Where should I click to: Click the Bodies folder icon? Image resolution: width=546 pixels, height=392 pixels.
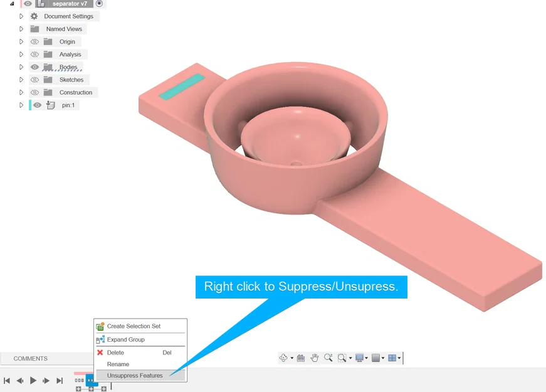(x=48, y=67)
